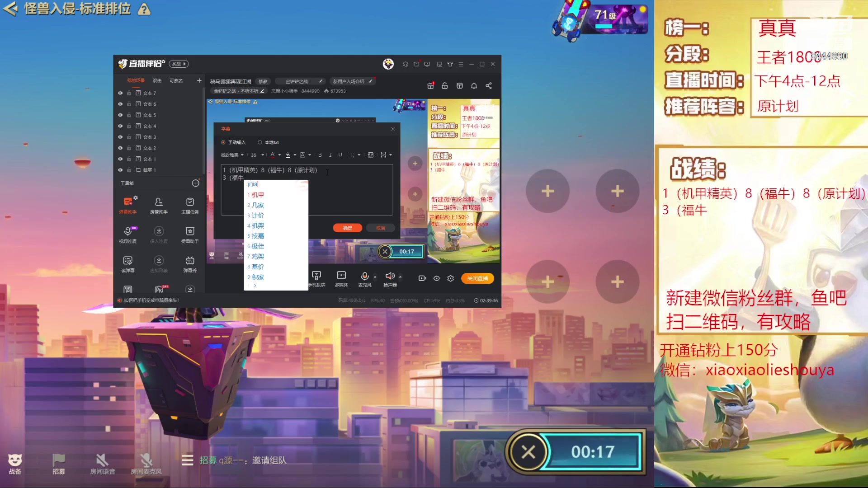Toggle lock on 文本 2 layer
Image resolution: width=868 pixels, height=488 pixels.
tap(129, 148)
